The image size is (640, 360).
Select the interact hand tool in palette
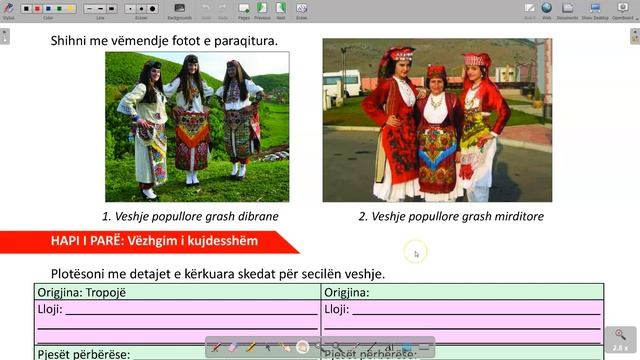285,347
